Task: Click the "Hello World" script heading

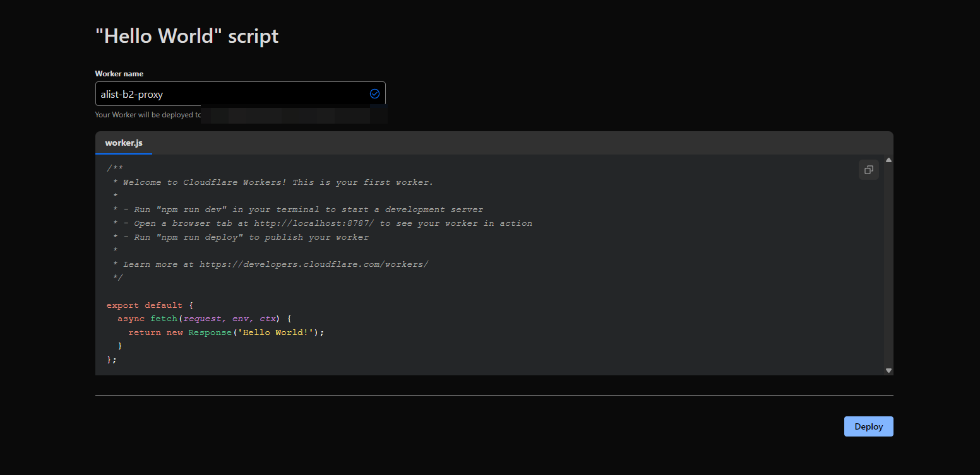Action: (187, 36)
